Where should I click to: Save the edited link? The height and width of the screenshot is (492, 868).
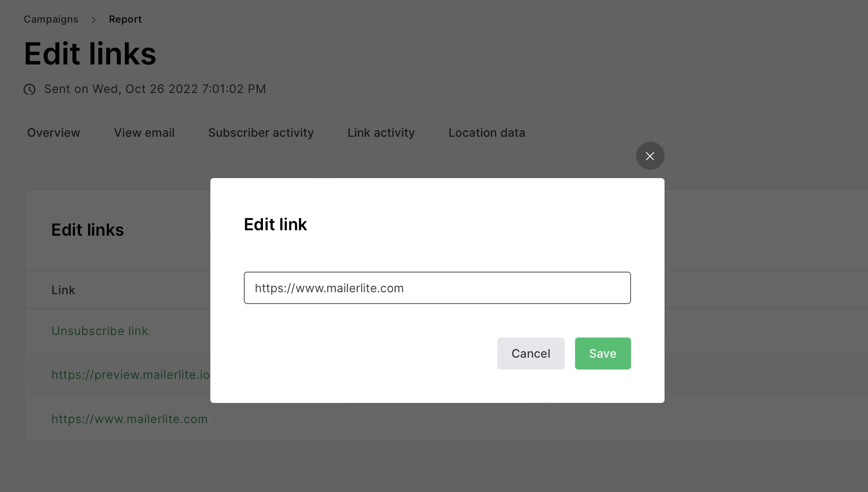click(x=603, y=353)
